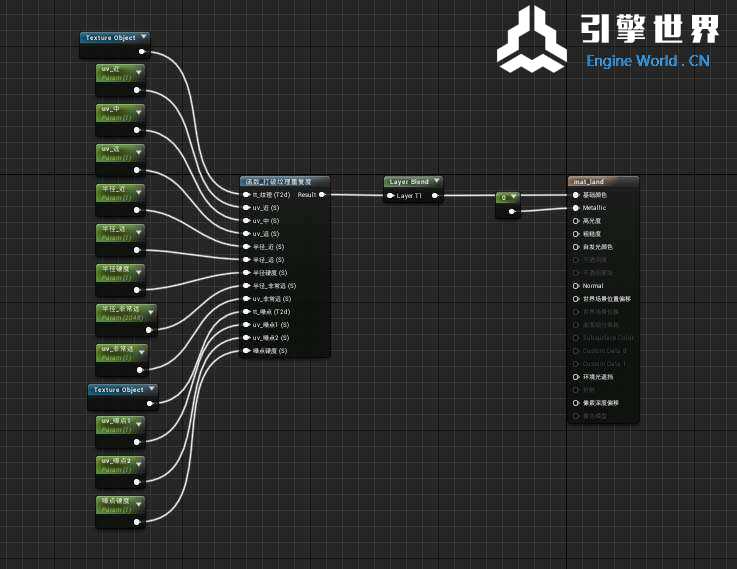The width and height of the screenshot is (737, 569).
Task: Click the 引擎世界 logo icon
Action: [531, 40]
